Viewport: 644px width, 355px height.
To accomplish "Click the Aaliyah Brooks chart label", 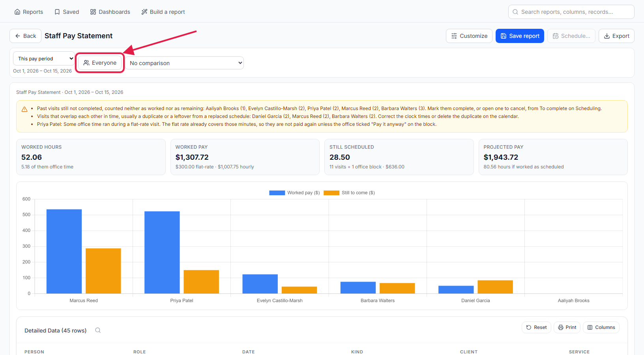I will tap(573, 301).
